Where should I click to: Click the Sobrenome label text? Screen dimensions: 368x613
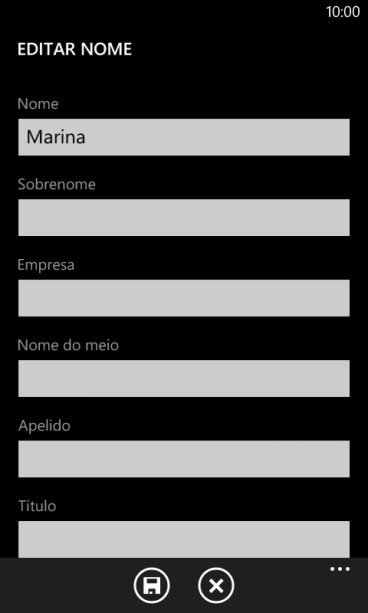[x=56, y=184]
